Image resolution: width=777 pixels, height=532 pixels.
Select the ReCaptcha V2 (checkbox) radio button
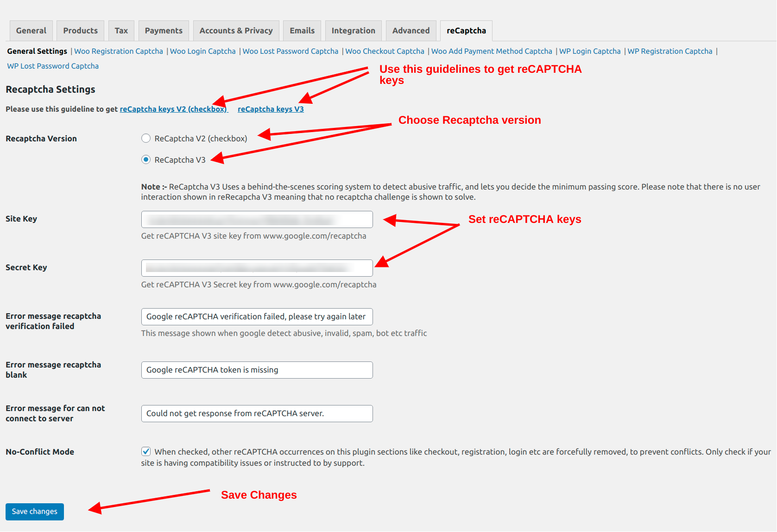point(145,138)
